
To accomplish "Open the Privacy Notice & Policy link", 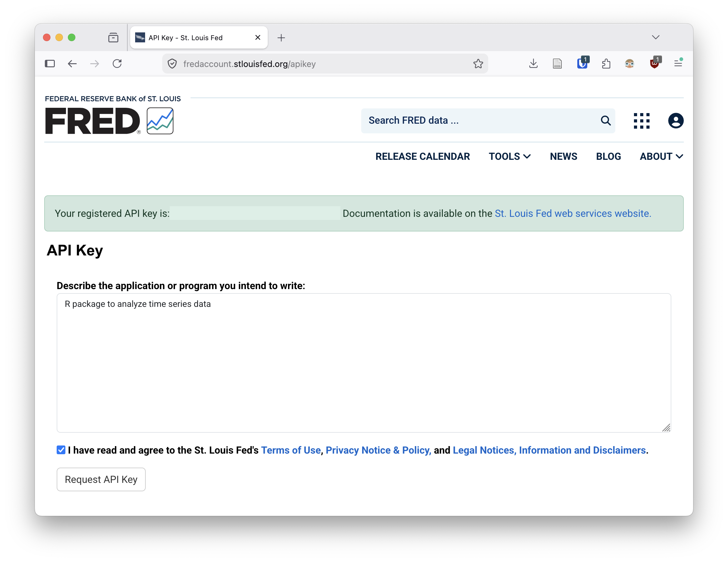I will tap(378, 450).
